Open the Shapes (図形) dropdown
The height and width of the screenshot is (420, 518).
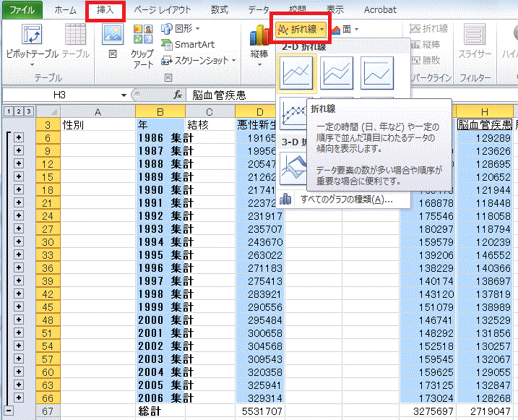point(179,28)
